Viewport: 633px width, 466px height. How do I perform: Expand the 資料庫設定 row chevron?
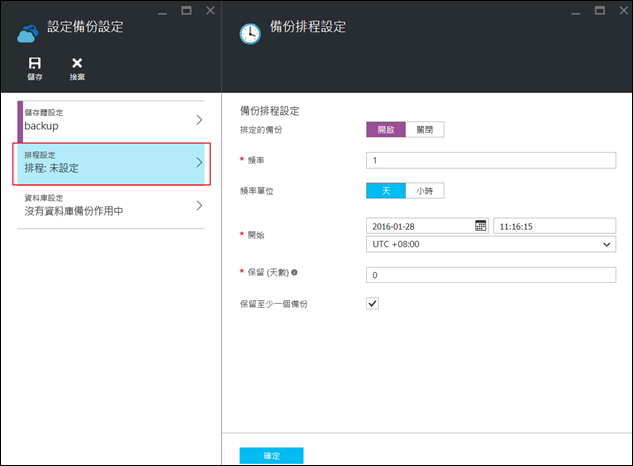[199, 205]
